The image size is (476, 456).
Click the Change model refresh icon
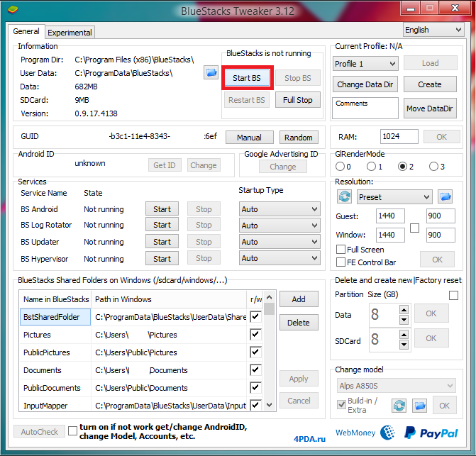[399, 406]
